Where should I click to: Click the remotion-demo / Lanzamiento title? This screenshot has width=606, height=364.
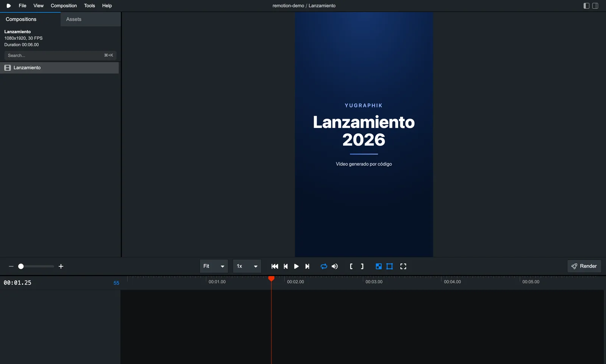(x=304, y=6)
